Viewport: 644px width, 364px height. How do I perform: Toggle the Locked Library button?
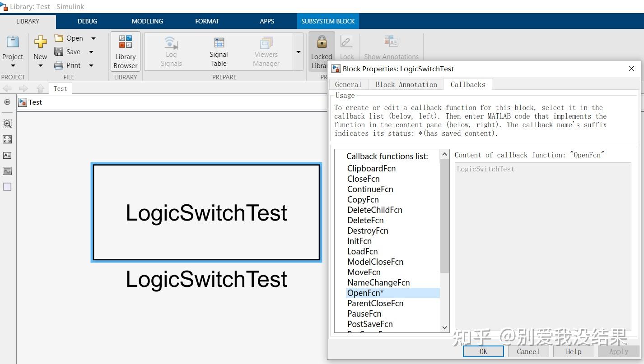coord(322,51)
